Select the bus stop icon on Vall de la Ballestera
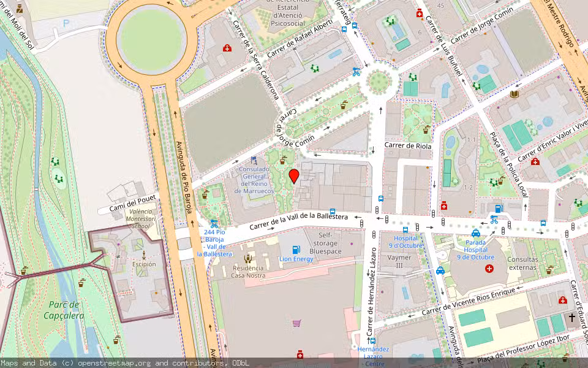 [x=333, y=212]
